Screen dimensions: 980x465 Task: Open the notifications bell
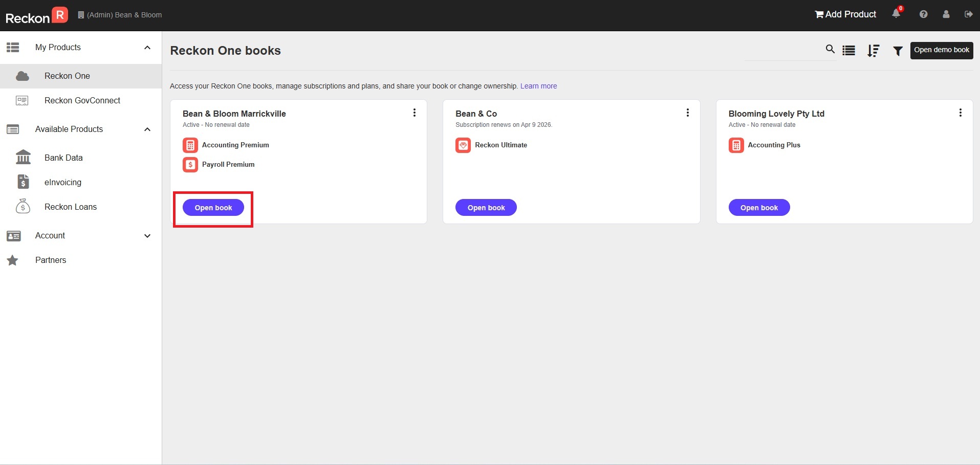tap(896, 14)
